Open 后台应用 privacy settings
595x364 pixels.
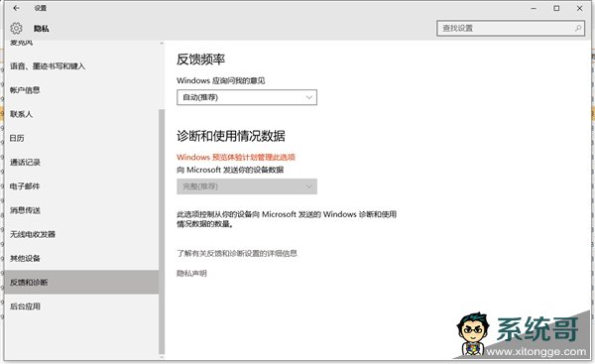pos(25,305)
